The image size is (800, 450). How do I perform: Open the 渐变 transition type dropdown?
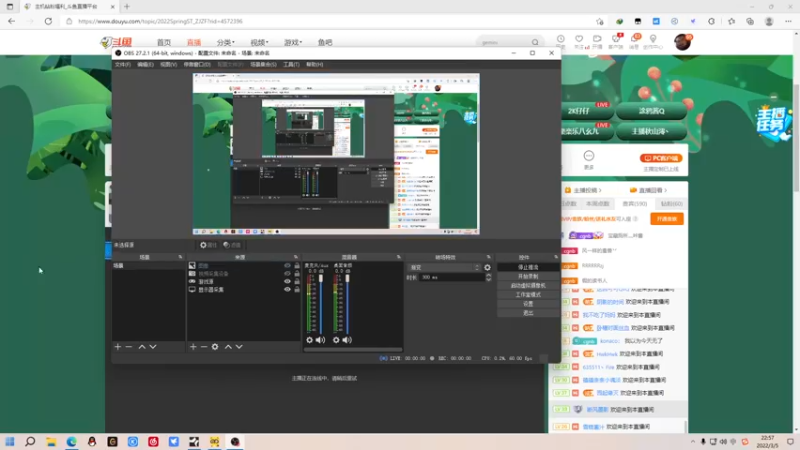point(443,267)
